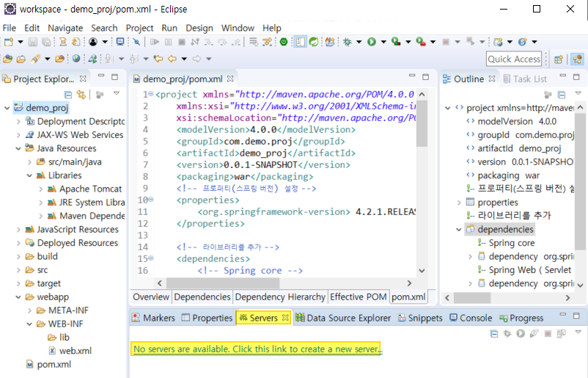588x378 pixels.
Task: Minimize the Servers bottom panel
Action: pyautogui.click(x=563, y=316)
